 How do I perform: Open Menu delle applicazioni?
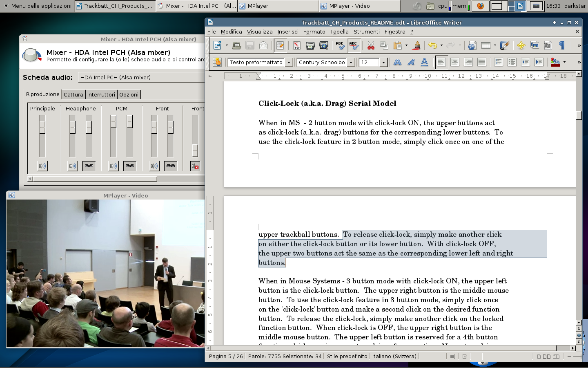(x=38, y=6)
